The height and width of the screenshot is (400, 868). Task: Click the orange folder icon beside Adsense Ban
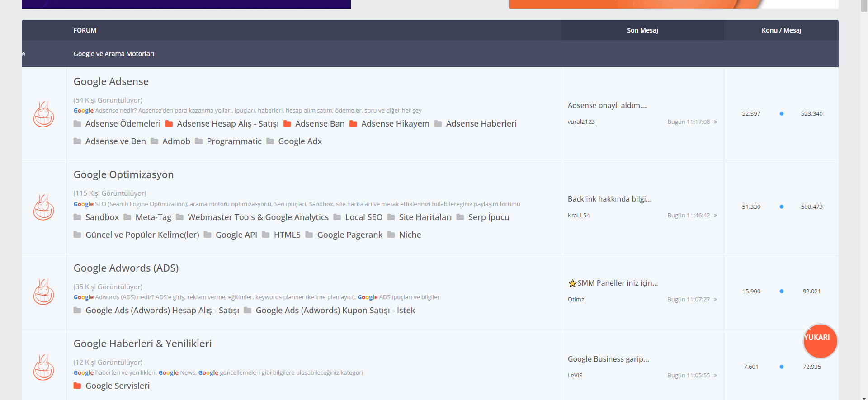tap(287, 123)
